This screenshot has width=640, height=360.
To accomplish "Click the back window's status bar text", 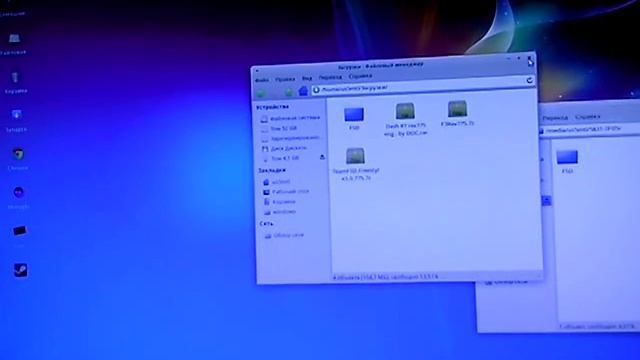I will (597, 326).
